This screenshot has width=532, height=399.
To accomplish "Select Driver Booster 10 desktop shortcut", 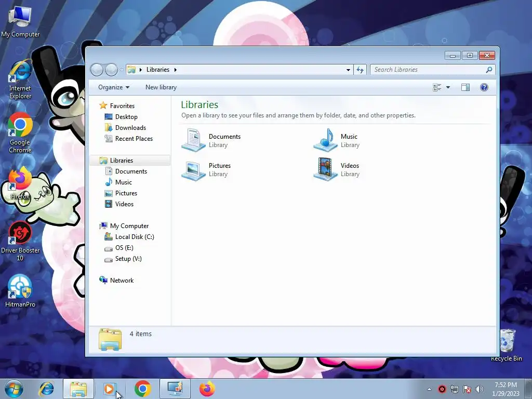I will [20, 241].
